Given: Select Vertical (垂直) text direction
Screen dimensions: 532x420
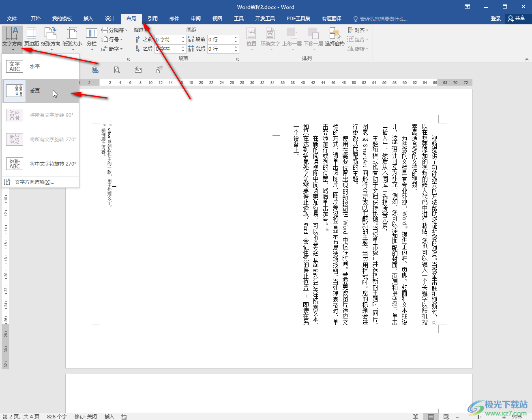Looking at the screenshot, I should [x=41, y=91].
